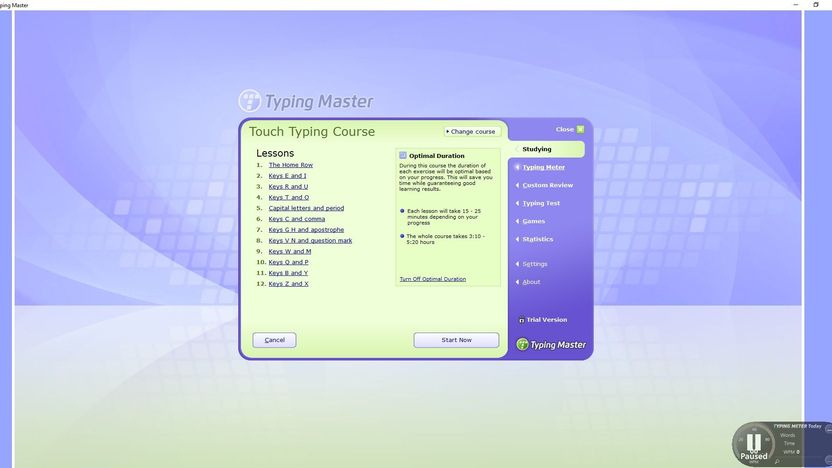Open lesson Keys E and I
The image size is (832, 468).
click(x=287, y=176)
